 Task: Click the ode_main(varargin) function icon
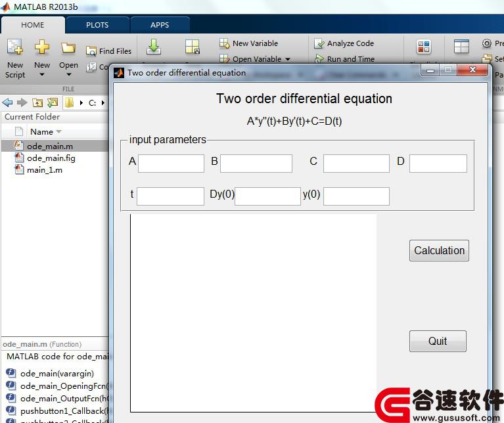tap(11, 373)
